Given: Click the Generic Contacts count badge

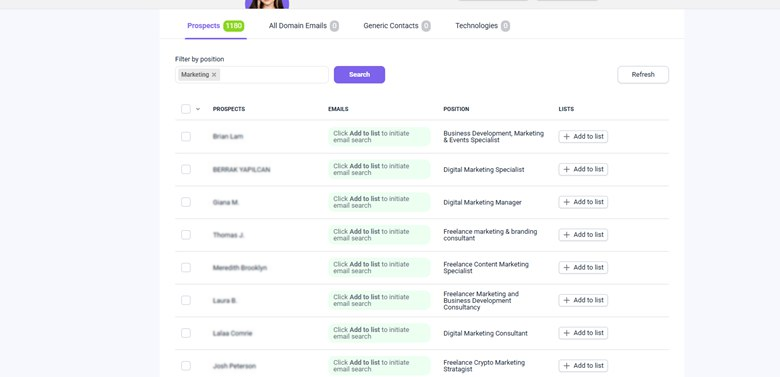Looking at the screenshot, I should click(x=426, y=26).
